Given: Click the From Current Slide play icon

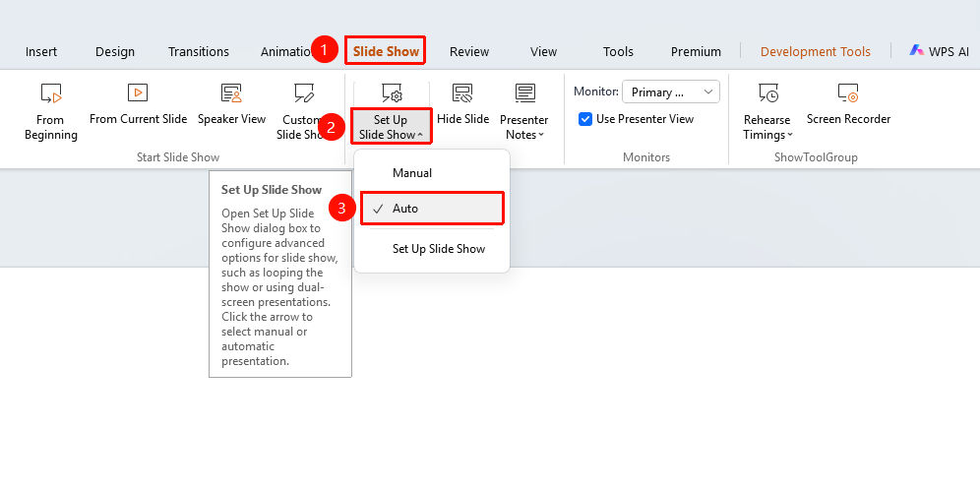Looking at the screenshot, I should coord(138,92).
